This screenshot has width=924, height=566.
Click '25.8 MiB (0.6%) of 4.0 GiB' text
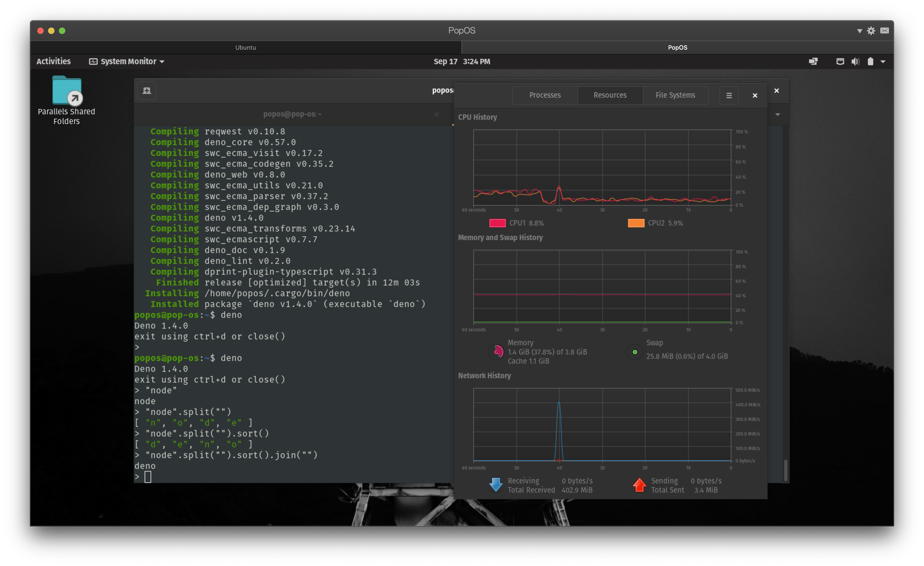point(687,356)
